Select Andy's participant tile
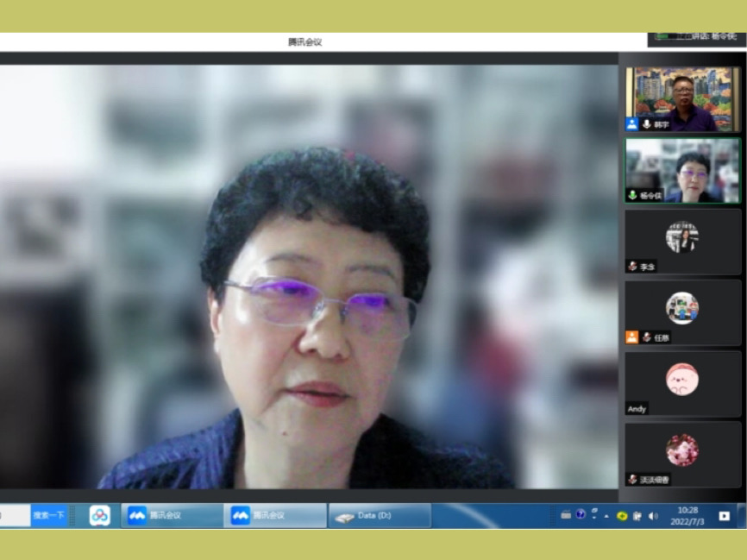The image size is (747, 560). [682, 382]
